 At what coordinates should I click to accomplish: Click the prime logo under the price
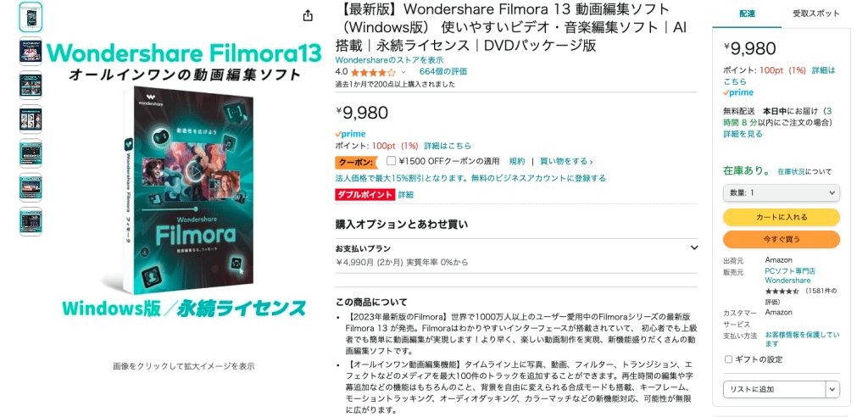click(x=350, y=134)
